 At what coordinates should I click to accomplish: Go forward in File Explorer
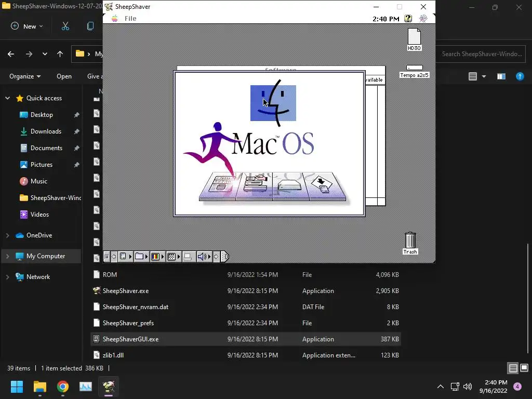coord(29,54)
